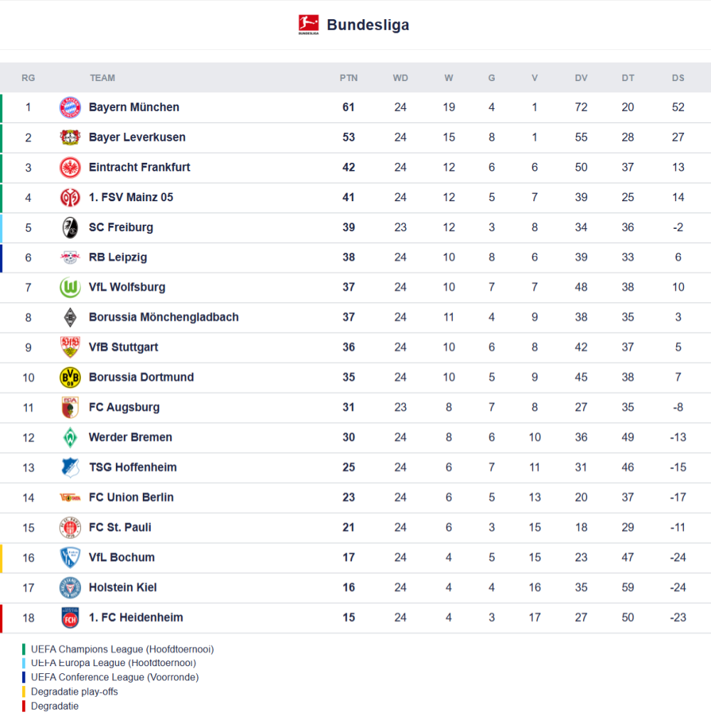Click the Werder Bremen diamond crest
The image size is (711, 728).
coord(70,437)
